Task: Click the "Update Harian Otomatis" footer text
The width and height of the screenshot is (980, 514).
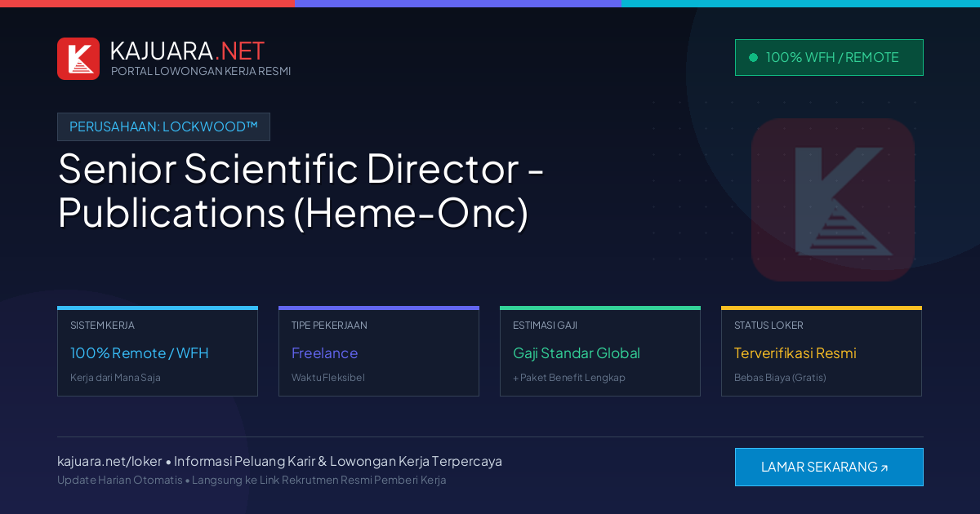Action: click(x=120, y=480)
